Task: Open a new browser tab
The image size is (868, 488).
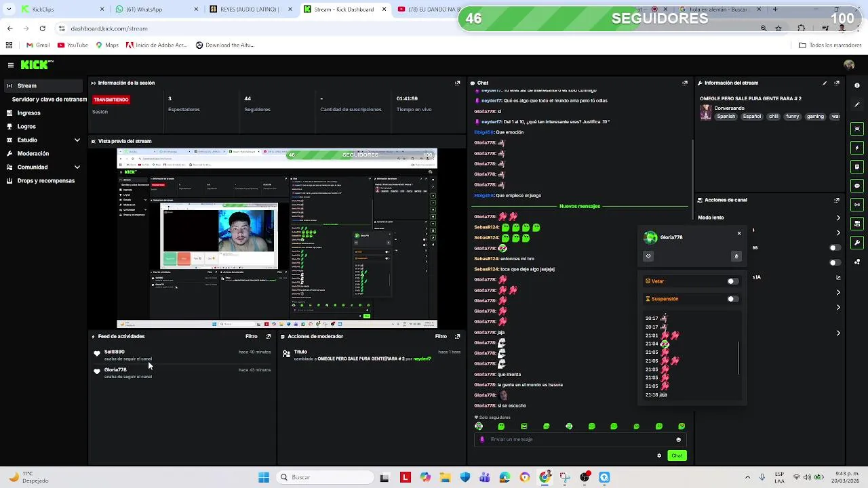Action: (775, 9)
